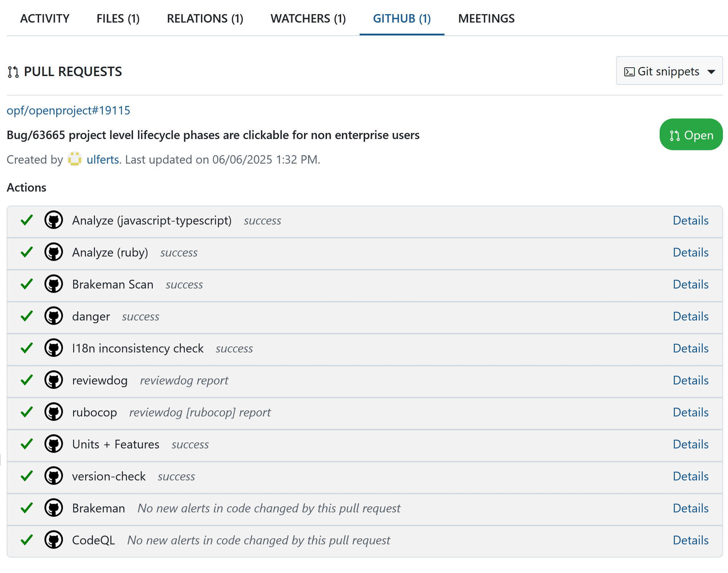The height and width of the screenshot is (573, 728).
Task: Click the GitHub icon next to reviewdog
Action: pyautogui.click(x=54, y=380)
